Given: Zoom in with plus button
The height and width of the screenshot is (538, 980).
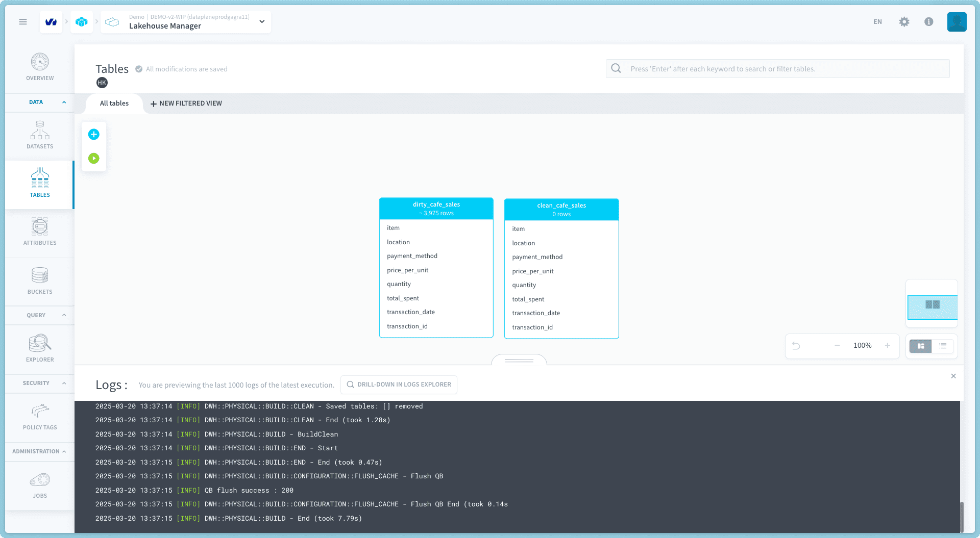Looking at the screenshot, I should click(888, 346).
